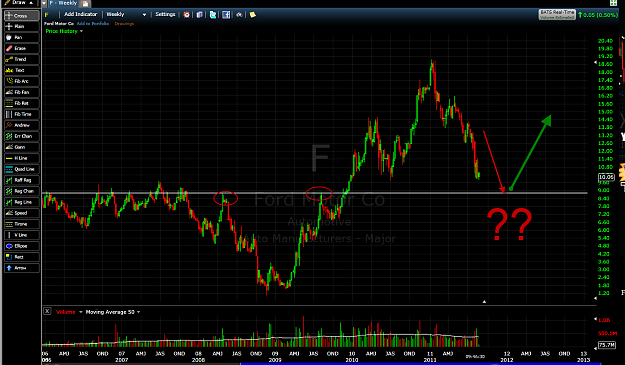Click the copy chart icon beside the snapshot icon
Image resolution: width=625 pixels, height=365 pixels.
(199, 15)
